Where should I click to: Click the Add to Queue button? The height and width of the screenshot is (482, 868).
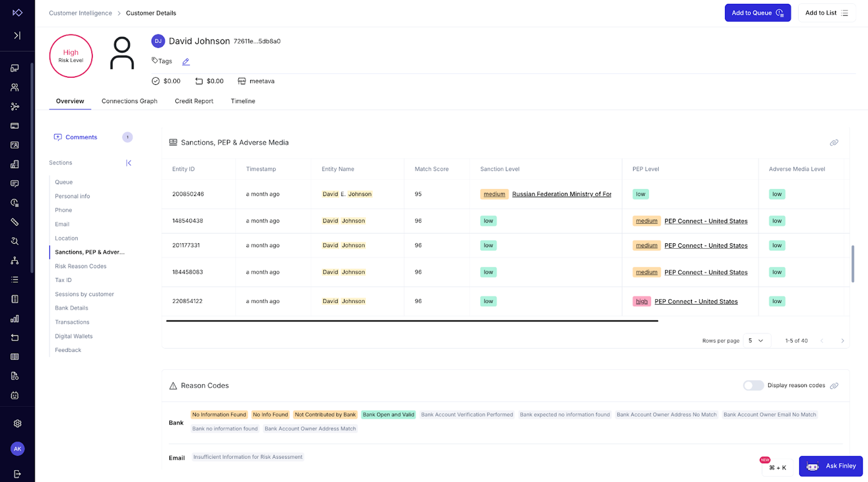pyautogui.click(x=757, y=13)
